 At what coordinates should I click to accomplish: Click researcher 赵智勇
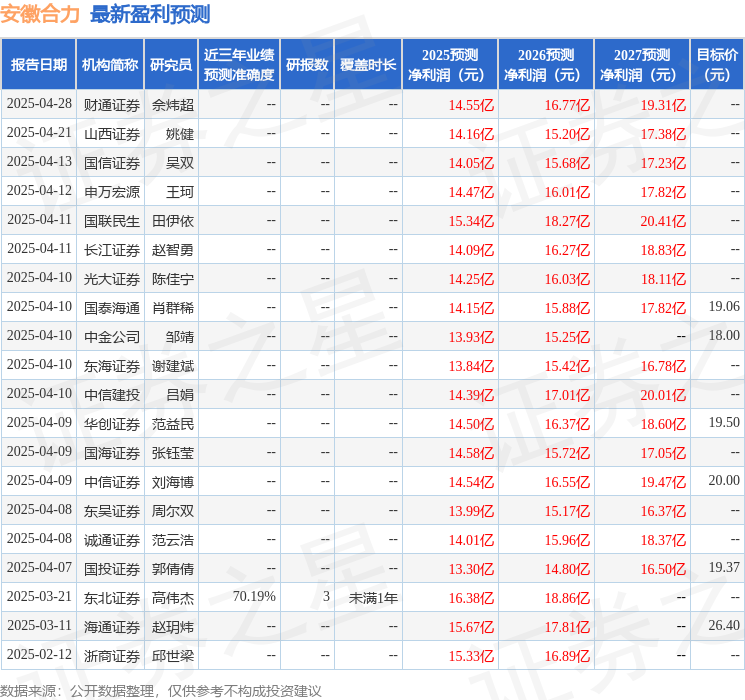[172, 250]
